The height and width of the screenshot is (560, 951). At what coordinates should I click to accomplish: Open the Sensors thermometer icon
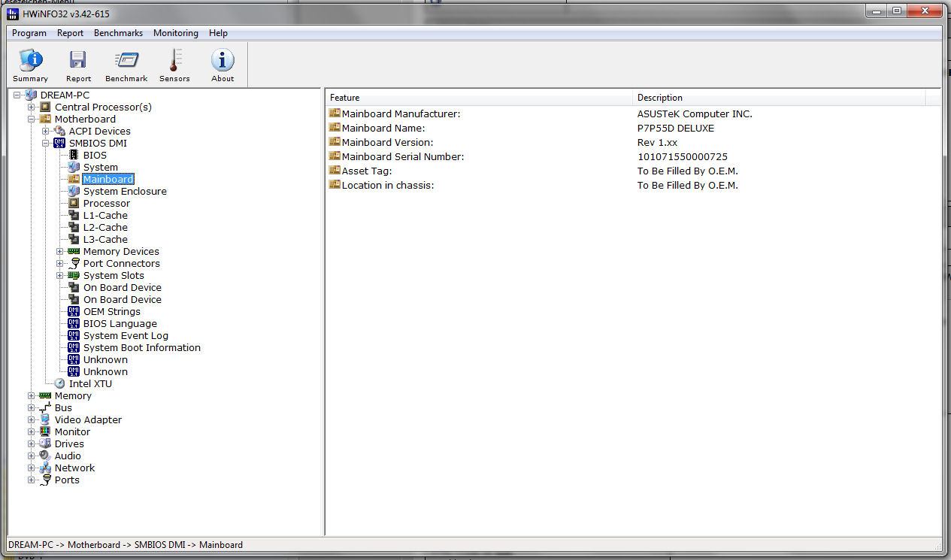(x=174, y=60)
